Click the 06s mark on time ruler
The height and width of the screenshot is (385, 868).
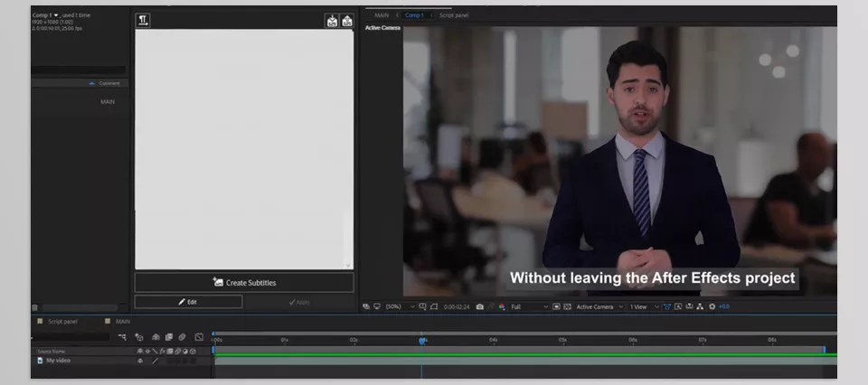pyautogui.click(x=632, y=340)
